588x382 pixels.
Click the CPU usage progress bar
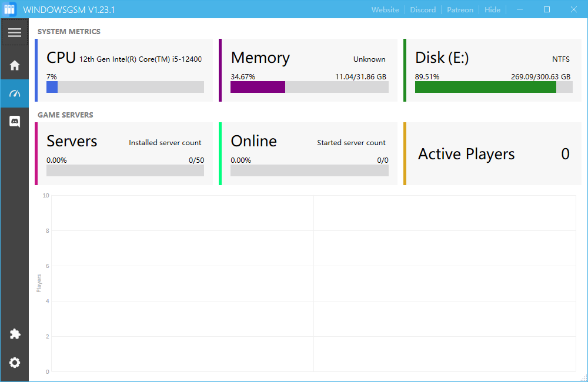pyautogui.click(x=125, y=87)
